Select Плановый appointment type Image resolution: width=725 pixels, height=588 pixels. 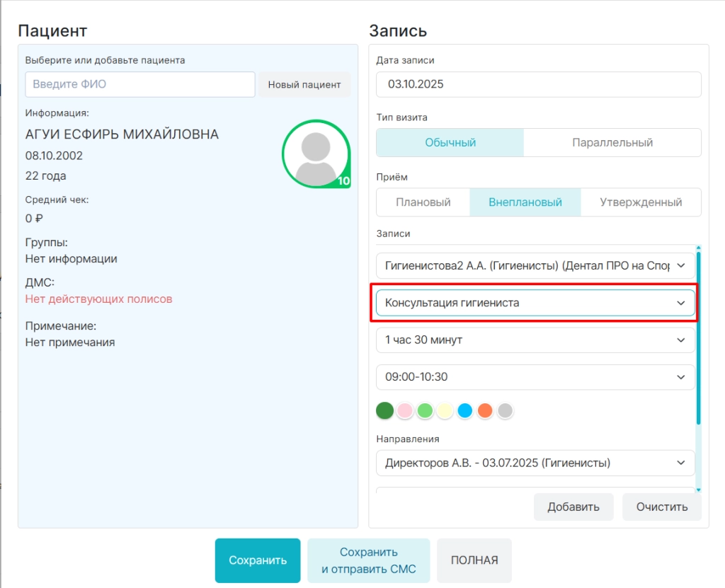pyautogui.click(x=423, y=202)
